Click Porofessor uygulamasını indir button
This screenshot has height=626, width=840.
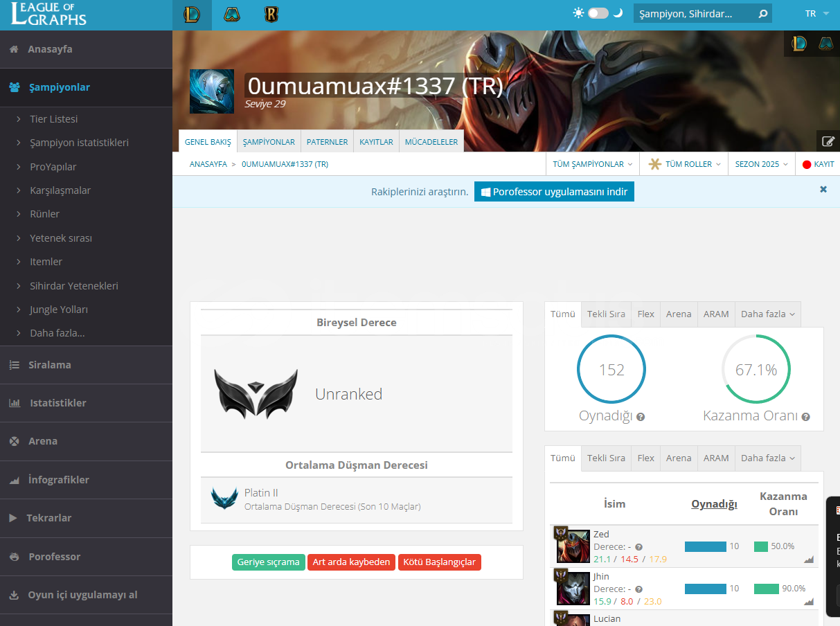click(x=554, y=192)
